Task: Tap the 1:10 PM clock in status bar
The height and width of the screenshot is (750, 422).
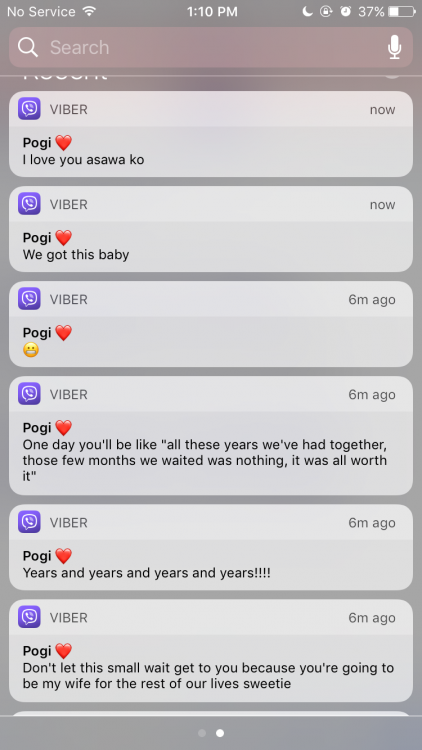Action: pos(212,11)
